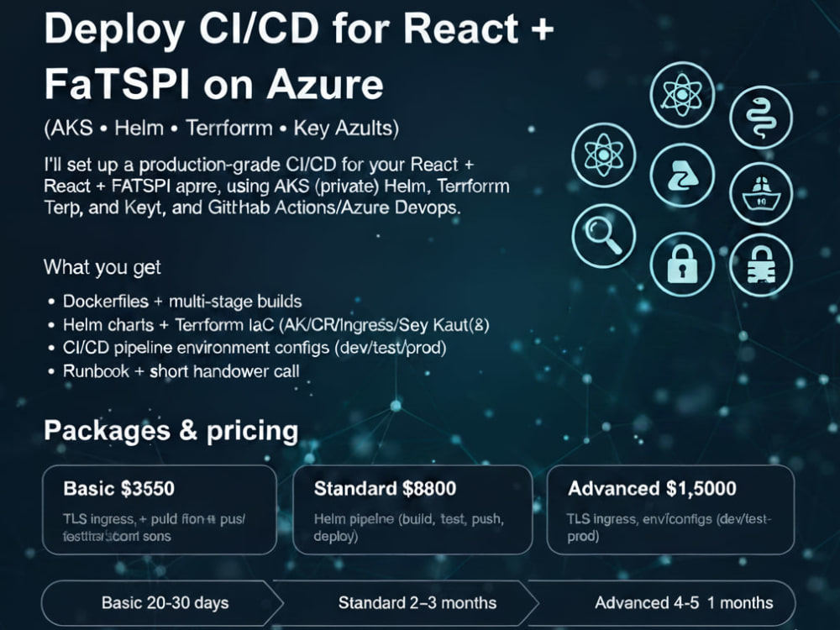Click the Helm pipelne build test push text

(x=409, y=528)
